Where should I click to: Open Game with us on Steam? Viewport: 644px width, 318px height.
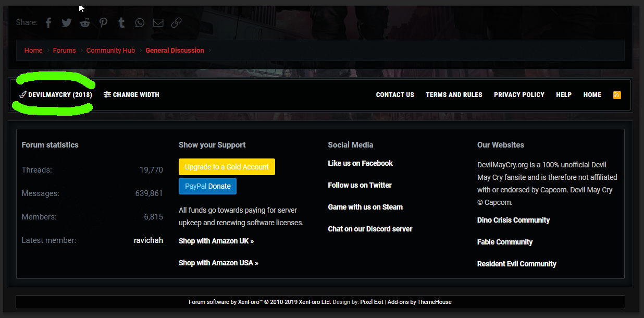(x=365, y=207)
